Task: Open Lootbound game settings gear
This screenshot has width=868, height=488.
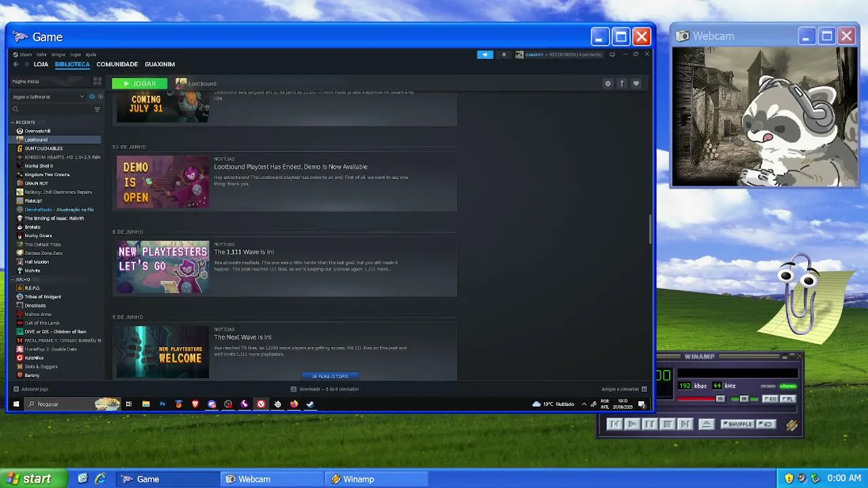Action: [x=608, y=83]
